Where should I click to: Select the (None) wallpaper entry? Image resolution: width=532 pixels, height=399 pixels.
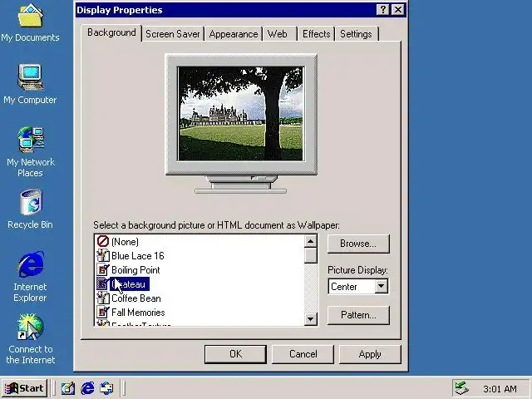pyautogui.click(x=126, y=242)
